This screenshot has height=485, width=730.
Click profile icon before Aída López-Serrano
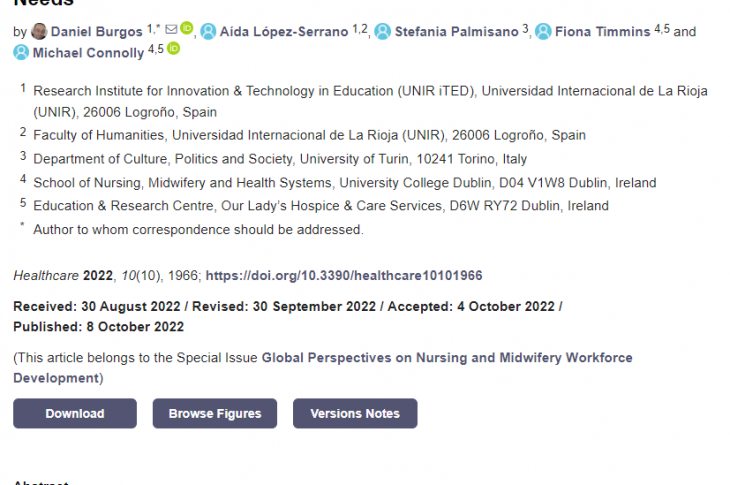click(208, 32)
